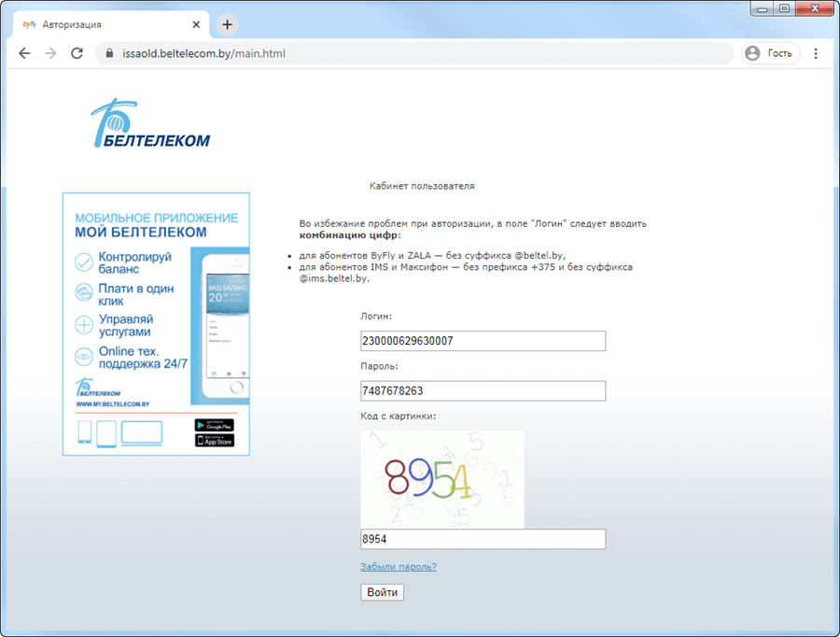Open a new tab with the plus button
This screenshot has height=637, width=840.
227,24
